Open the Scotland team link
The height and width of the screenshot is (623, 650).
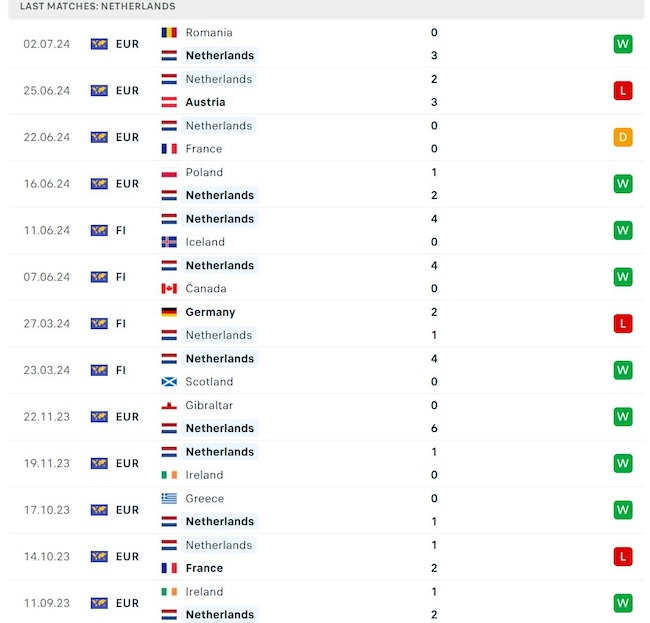click(209, 382)
